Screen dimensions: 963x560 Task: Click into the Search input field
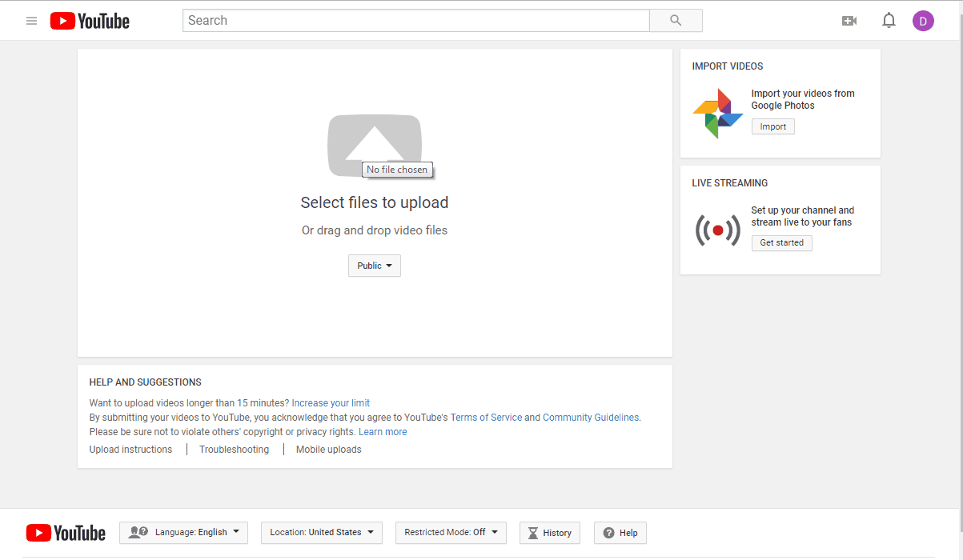[415, 21]
